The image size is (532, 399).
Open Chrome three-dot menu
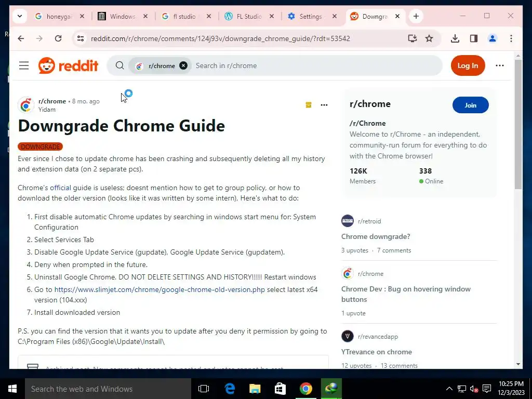pyautogui.click(x=511, y=38)
